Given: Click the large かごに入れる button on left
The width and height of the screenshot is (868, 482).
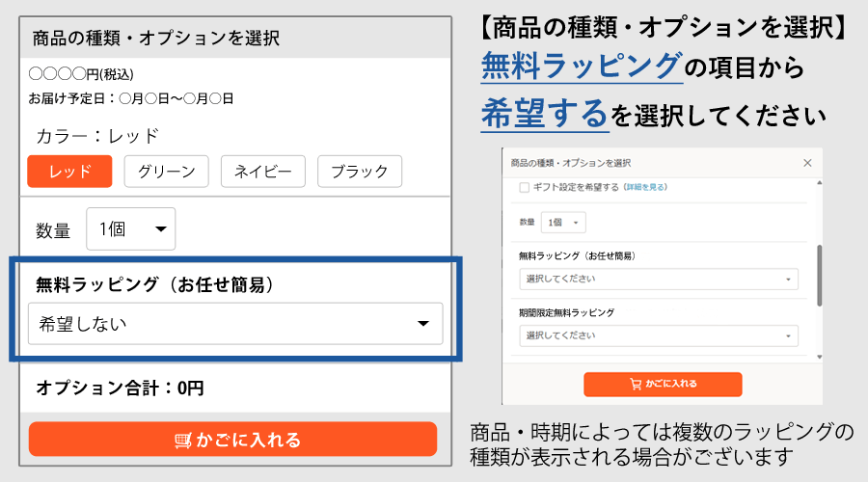Looking at the screenshot, I should [x=232, y=440].
